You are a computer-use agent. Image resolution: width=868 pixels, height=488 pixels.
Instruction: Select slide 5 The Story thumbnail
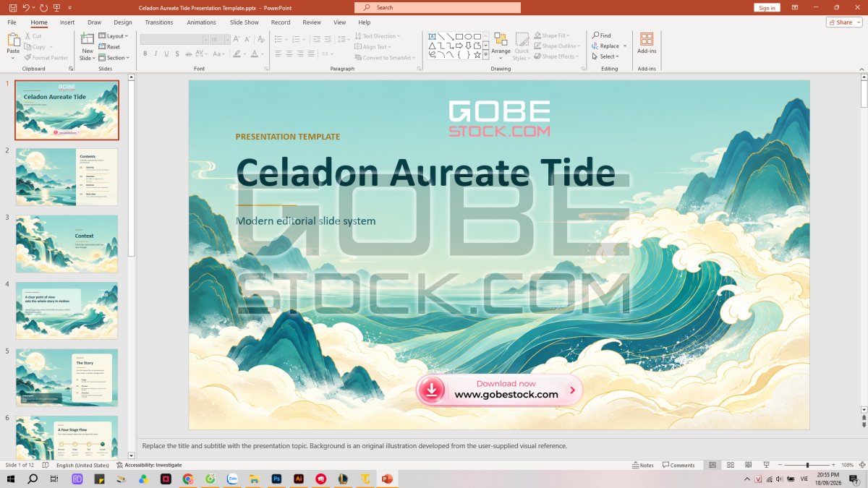pos(67,377)
